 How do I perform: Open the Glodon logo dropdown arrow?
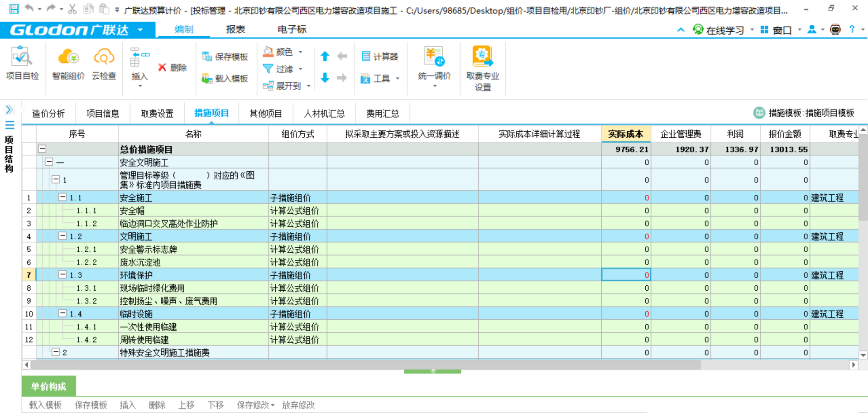click(x=140, y=30)
